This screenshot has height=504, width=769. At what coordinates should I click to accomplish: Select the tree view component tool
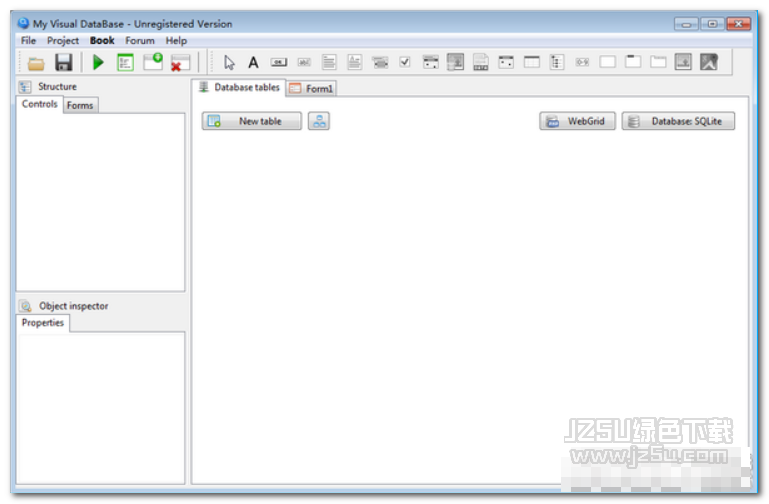(x=557, y=62)
